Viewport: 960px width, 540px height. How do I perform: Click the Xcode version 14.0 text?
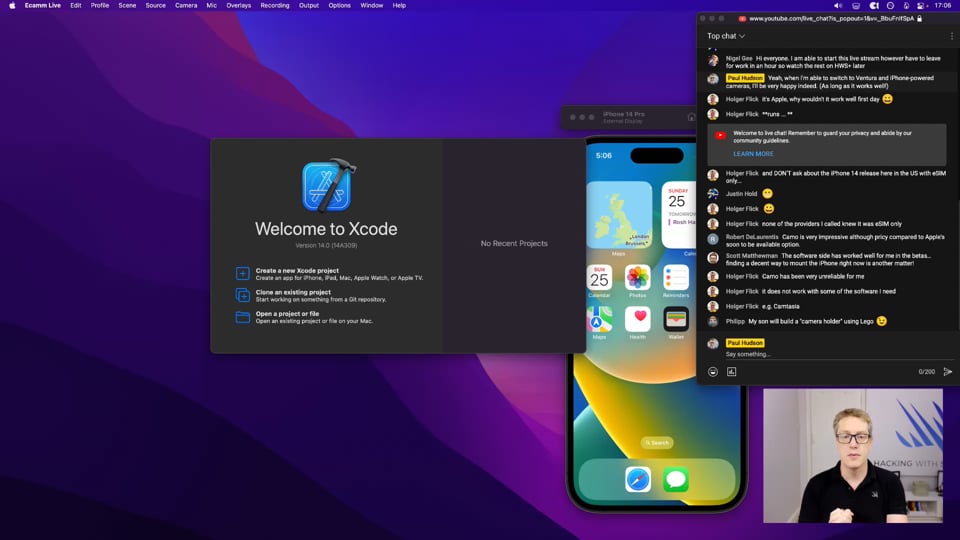pos(326,246)
